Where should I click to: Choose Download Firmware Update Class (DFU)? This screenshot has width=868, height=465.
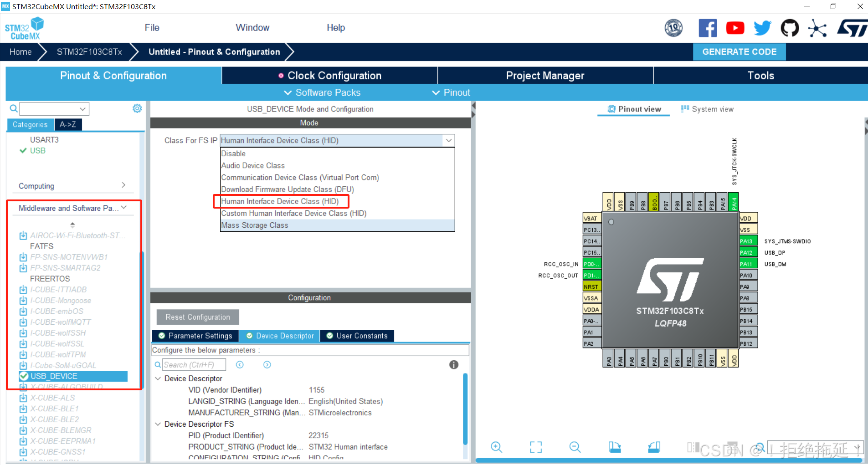(x=337, y=189)
